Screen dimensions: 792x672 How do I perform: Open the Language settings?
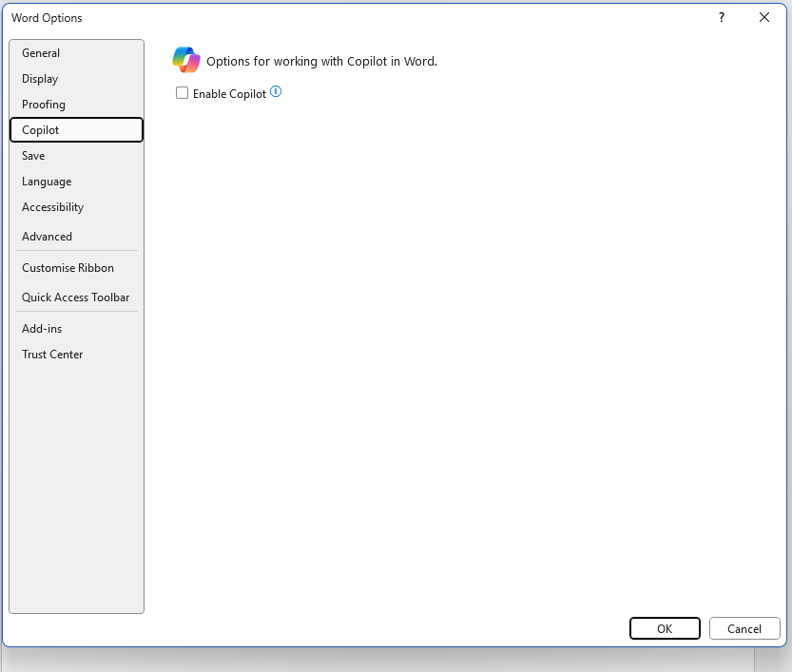click(x=77, y=182)
